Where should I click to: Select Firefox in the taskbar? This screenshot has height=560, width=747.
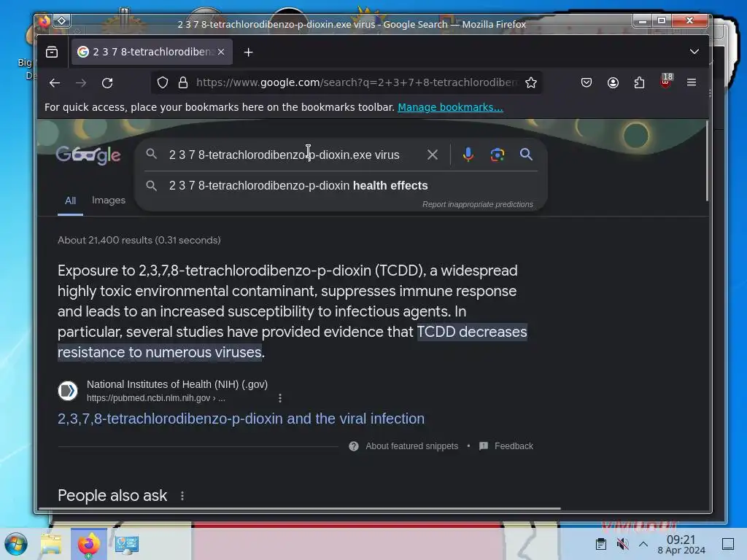pyautogui.click(x=88, y=544)
